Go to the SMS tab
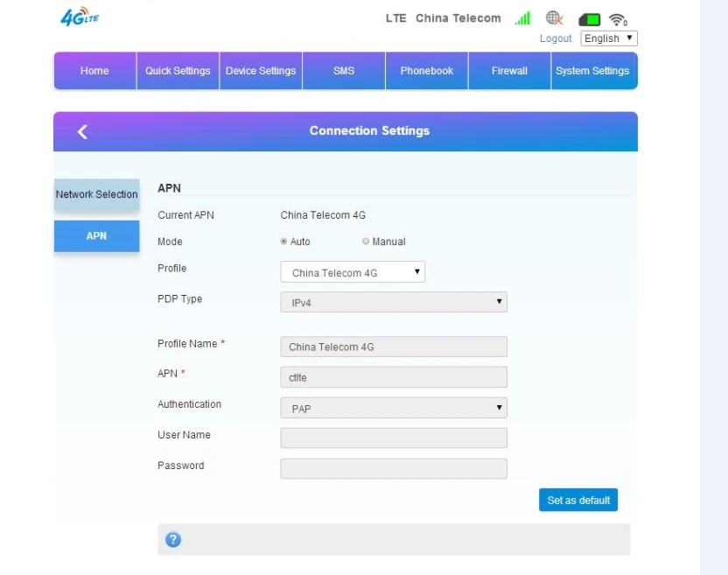Image resolution: width=728 pixels, height=575 pixels. [344, 71]
